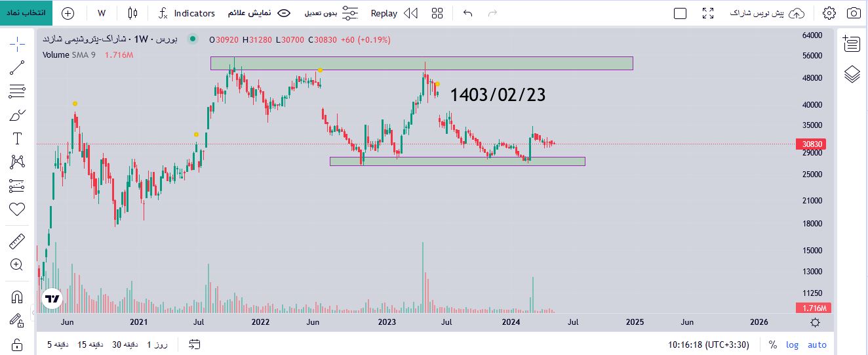Open the بدون تعدیل adjustment settings
Viewport: 868px width, 355px height.
[x=331, y=13]
